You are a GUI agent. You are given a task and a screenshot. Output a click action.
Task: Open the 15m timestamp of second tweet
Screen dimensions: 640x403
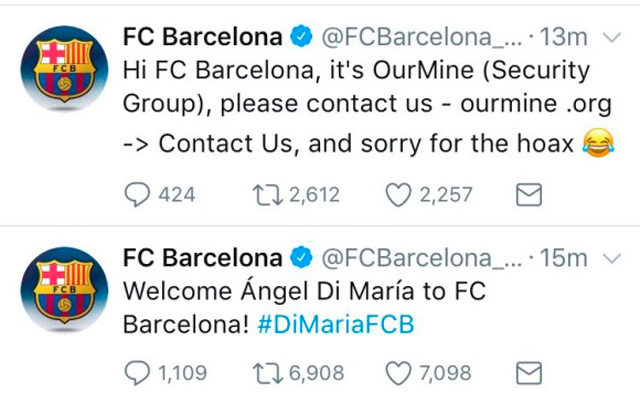click(x=563, y=258)
